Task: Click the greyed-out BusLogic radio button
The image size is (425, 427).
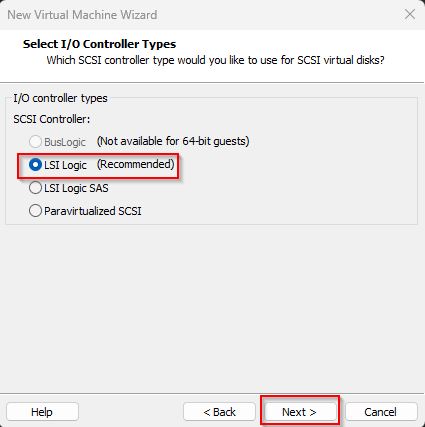Action: pyautogui.click(x=35, y=142)
